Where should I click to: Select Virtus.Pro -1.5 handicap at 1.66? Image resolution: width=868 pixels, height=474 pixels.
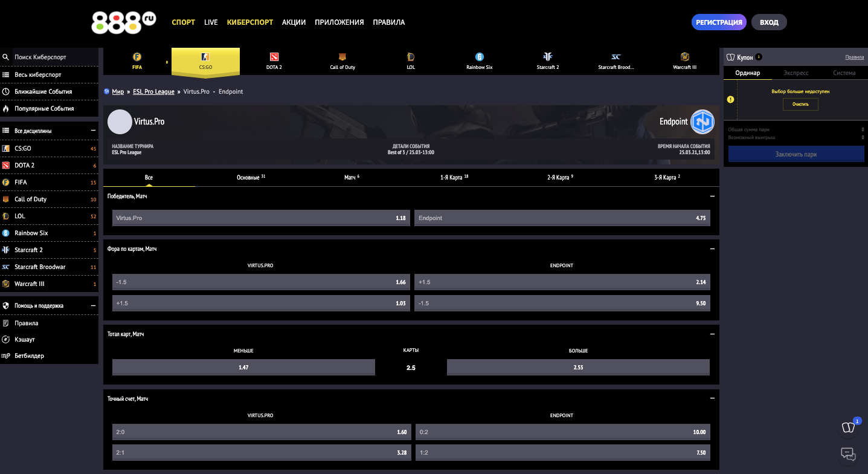click(261, 282)
